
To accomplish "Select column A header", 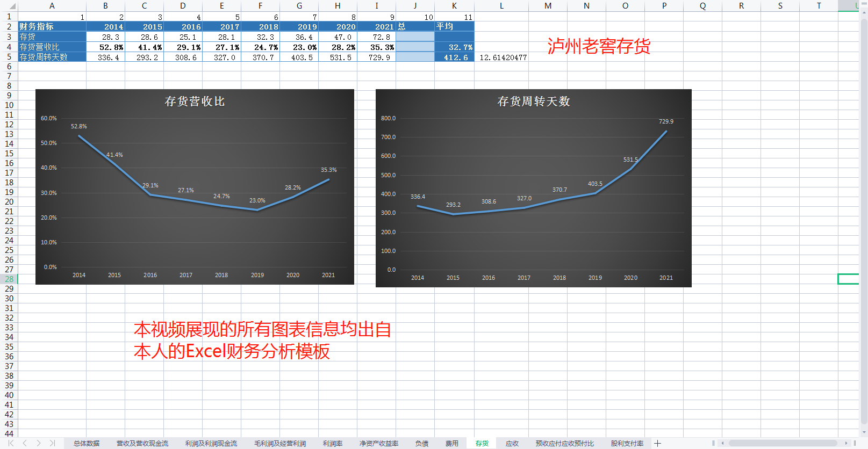I will point(52,6).
